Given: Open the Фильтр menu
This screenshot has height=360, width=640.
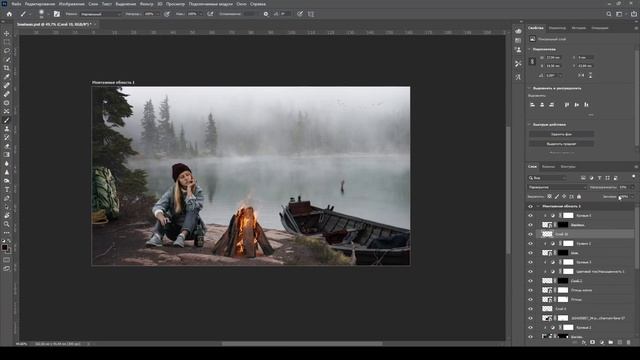Looking at the screenshot, I should tap(147, 4).
